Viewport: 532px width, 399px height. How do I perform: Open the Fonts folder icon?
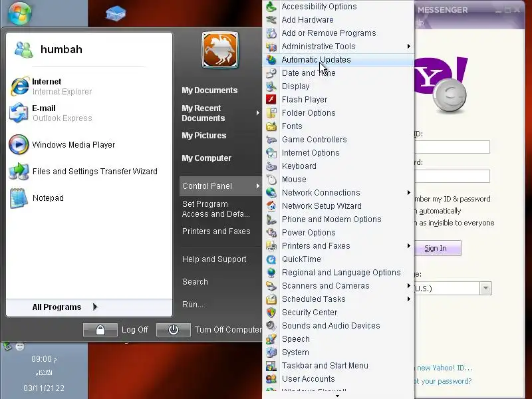(271, 126)
